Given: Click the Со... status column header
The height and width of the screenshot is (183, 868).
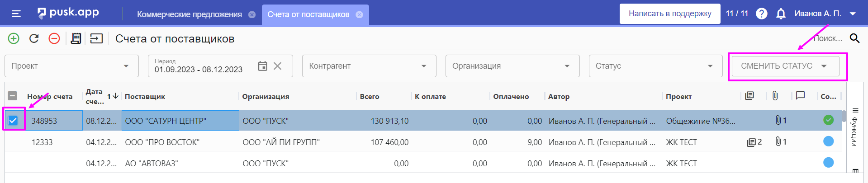Looking at the screenshot, I should click(x=828, y=96).
